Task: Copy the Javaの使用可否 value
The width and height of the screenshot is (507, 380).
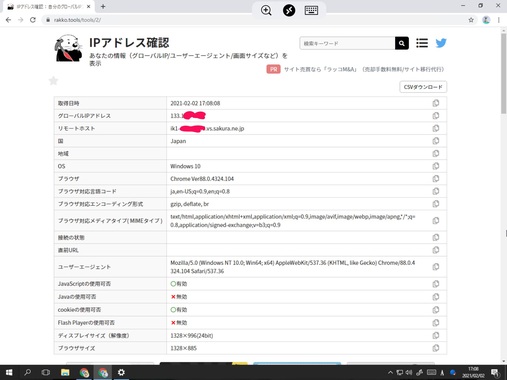Action: (x=436, y=297)
